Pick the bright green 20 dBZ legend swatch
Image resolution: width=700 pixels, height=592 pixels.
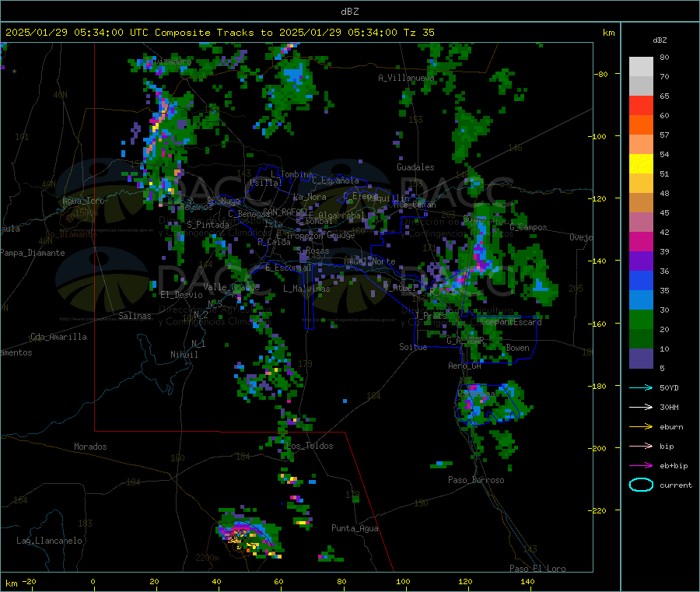tap(641, 320)
